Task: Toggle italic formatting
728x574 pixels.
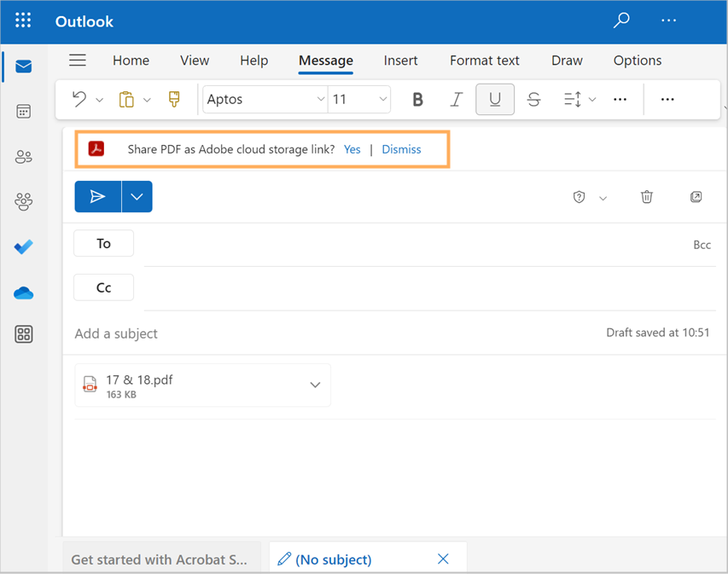Action: pyautogui.click(x=456, y=100)
